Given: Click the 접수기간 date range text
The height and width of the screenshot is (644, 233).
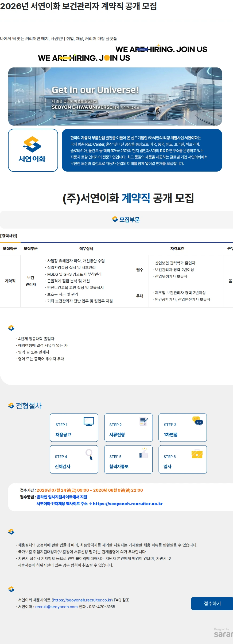Looking at the screenshot, I should pos(90,490).
